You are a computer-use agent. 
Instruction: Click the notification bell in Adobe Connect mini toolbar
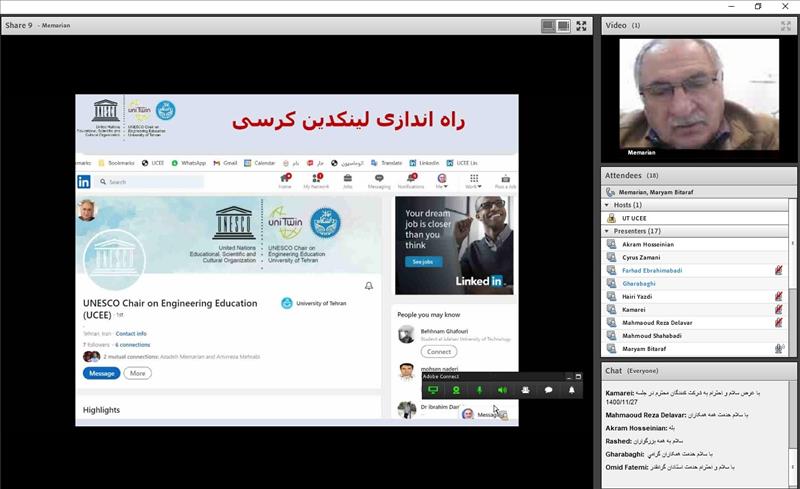coord(571,390)
